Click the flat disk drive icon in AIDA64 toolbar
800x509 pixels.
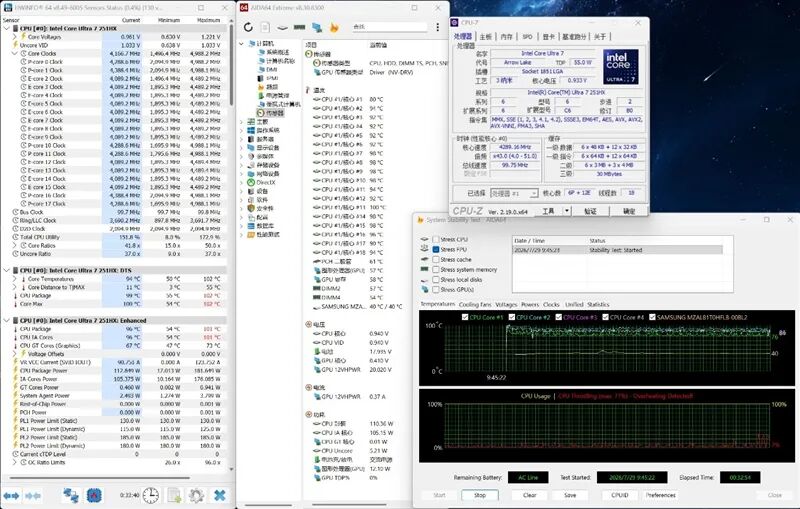coord(282,28)
